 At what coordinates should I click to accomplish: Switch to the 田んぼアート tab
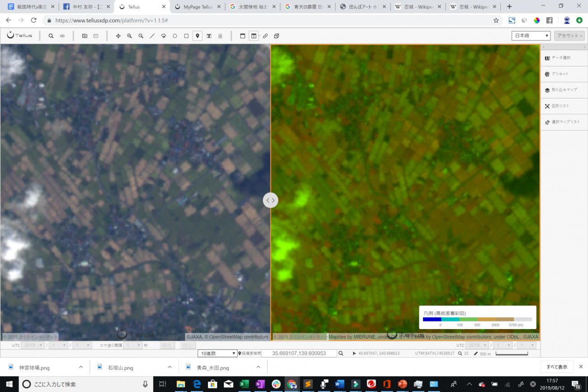363,7
